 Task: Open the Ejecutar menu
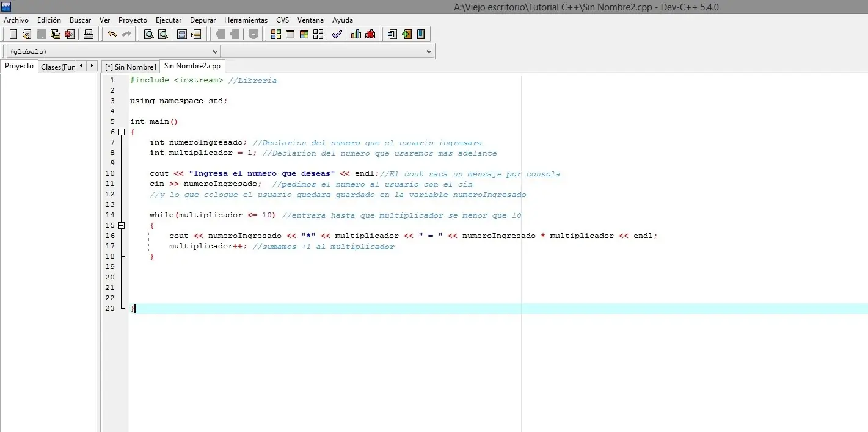click(168, 20)
